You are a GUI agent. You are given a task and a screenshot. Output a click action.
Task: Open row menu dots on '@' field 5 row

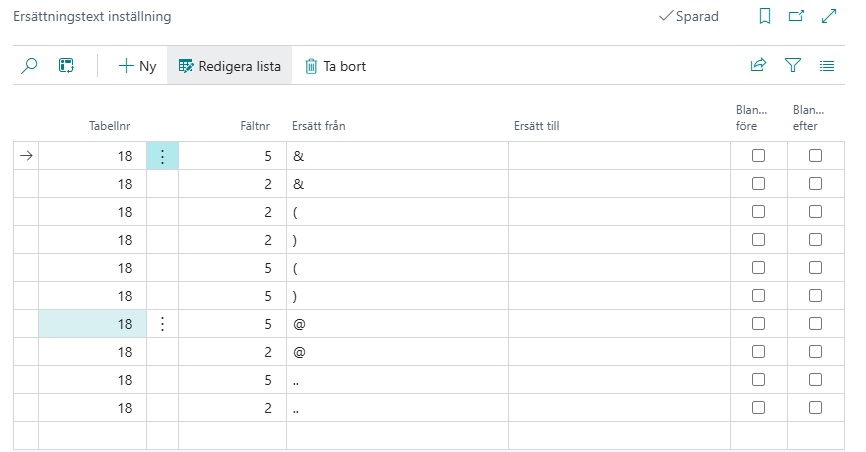162,324
